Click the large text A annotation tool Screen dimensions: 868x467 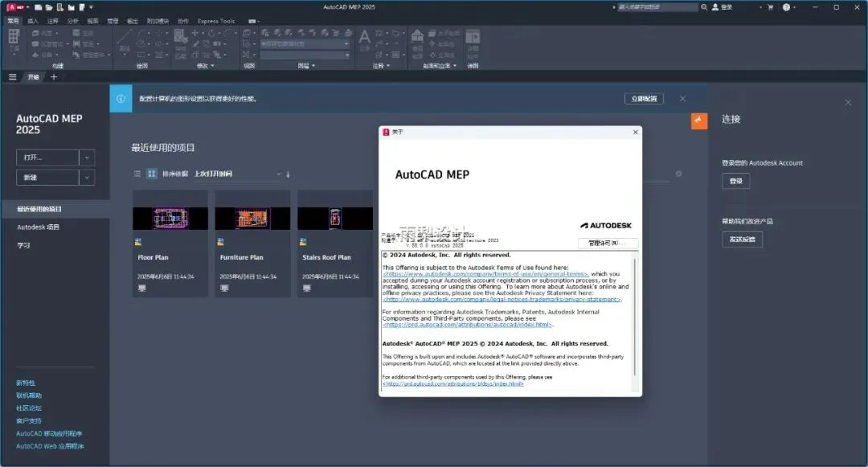[364, 37]
